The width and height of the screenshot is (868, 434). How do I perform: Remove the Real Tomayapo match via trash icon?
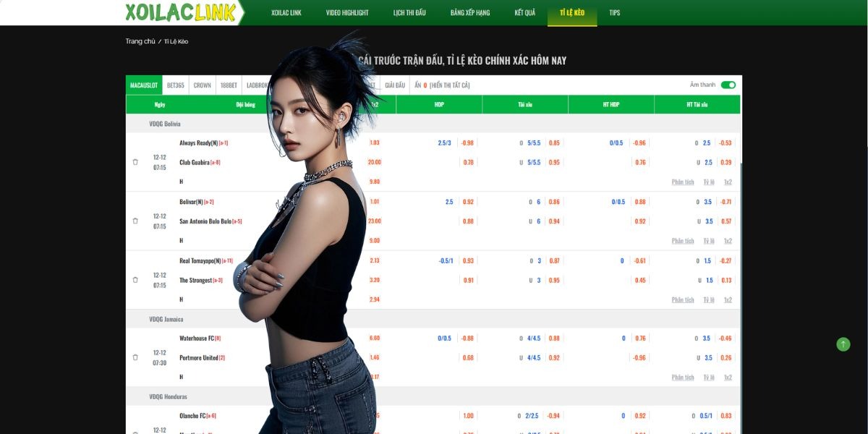click(135, 280)
